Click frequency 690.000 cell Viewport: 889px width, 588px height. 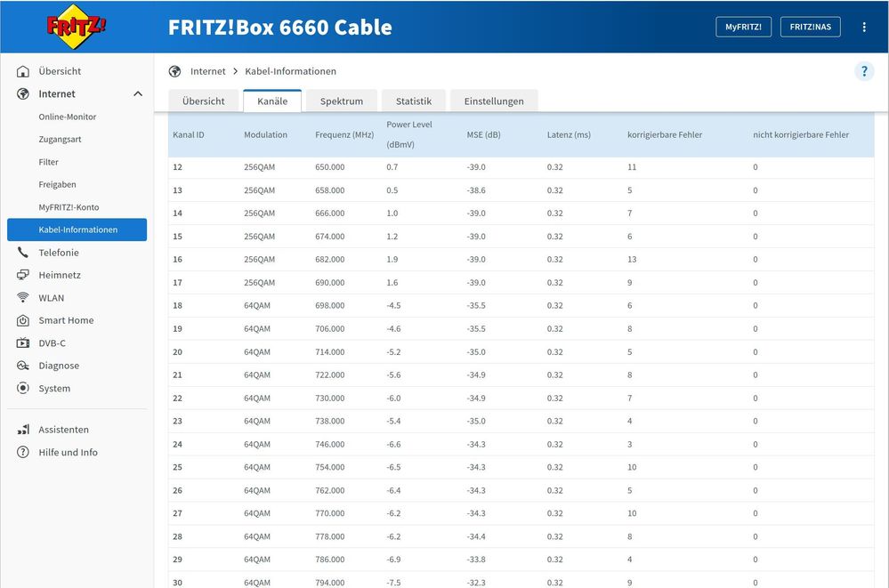(x=330, y=282)
